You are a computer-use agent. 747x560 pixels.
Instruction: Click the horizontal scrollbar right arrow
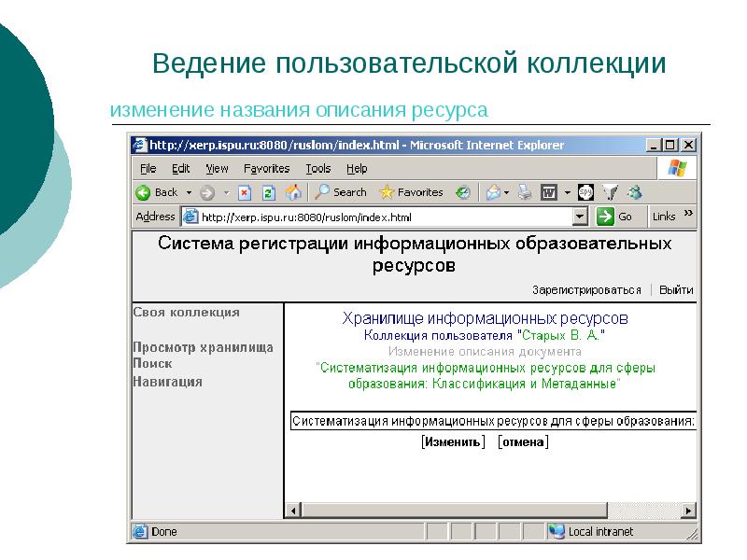[x=689, y=511]
